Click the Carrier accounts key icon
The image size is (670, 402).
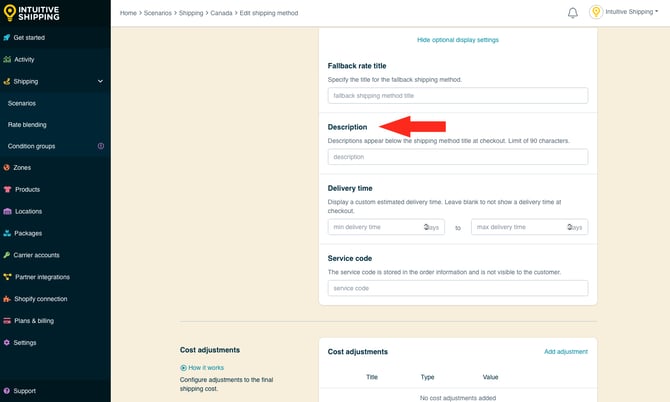point(6,255)
